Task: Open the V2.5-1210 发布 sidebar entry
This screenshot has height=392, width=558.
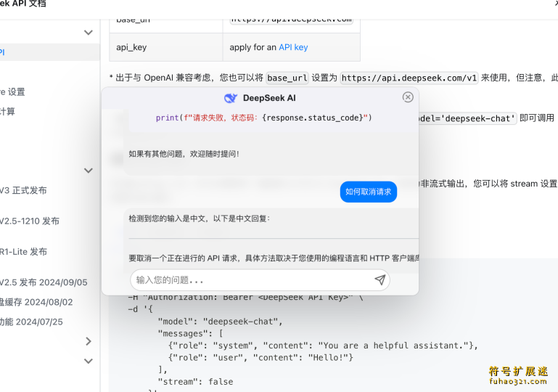Action: (x=30, y=221)
